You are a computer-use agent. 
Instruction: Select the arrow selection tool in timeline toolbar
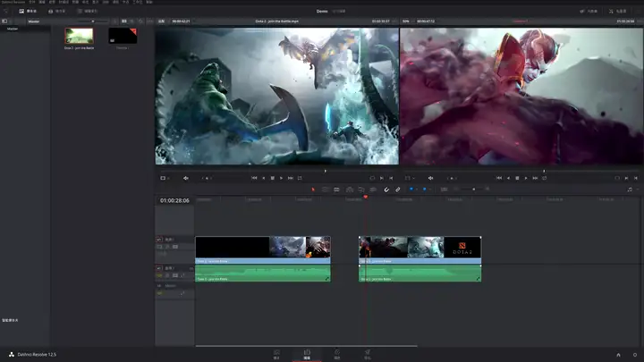click(313, 189)
